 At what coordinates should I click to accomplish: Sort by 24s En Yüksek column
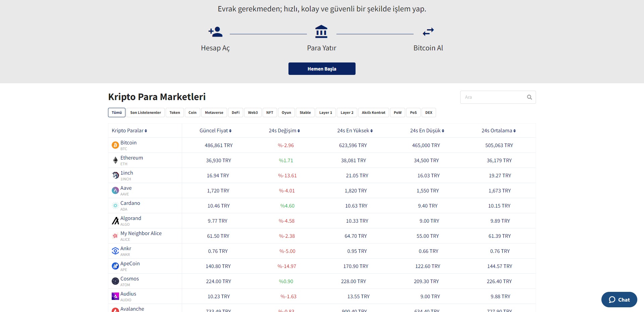(355, 131)
